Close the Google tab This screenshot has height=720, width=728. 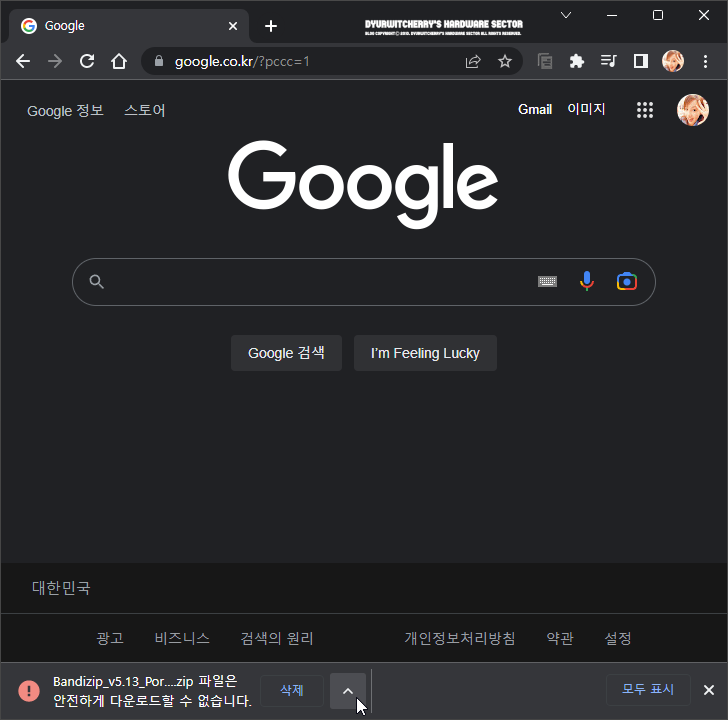(x=233, y=26)
